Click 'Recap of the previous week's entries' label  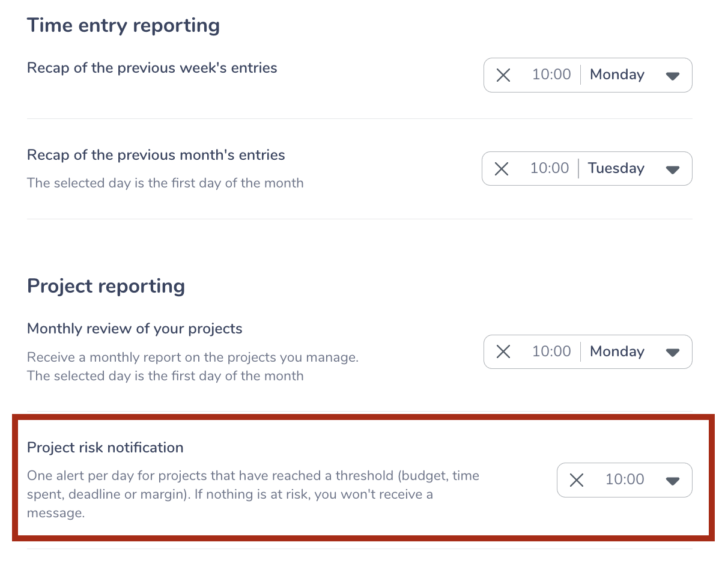pyautogui.click(x=152, y=68)
